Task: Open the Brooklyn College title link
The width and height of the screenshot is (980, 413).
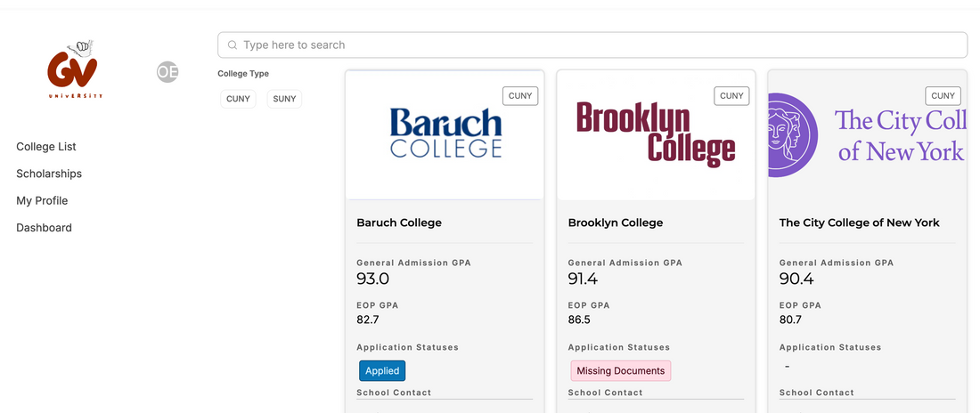Action: coord(616,223)
